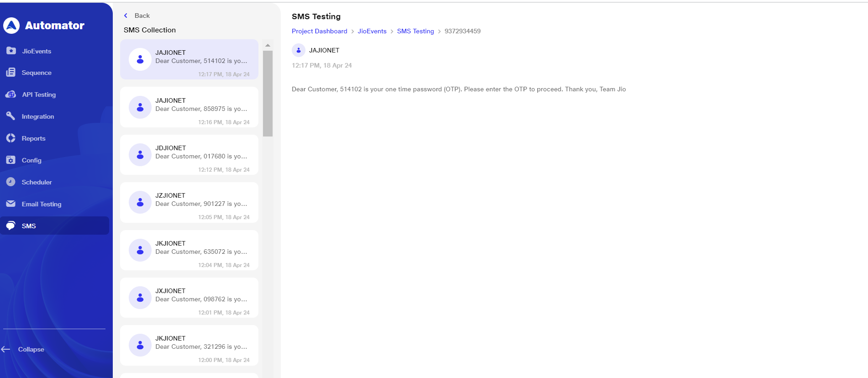Click the Email Testing envelope icon

pyautogui.click(x=11, y=204)
